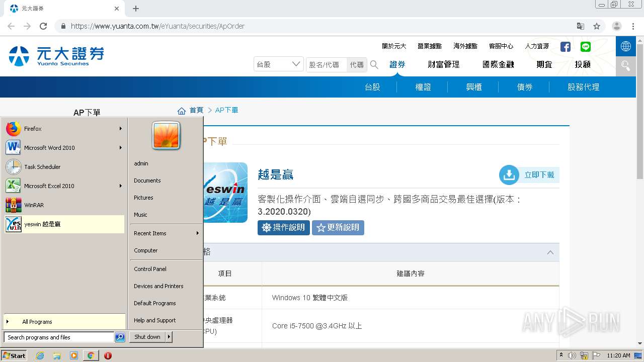Open the 財富管理 main navigation tab
The image size is (644, 362).
pos(444,64)
